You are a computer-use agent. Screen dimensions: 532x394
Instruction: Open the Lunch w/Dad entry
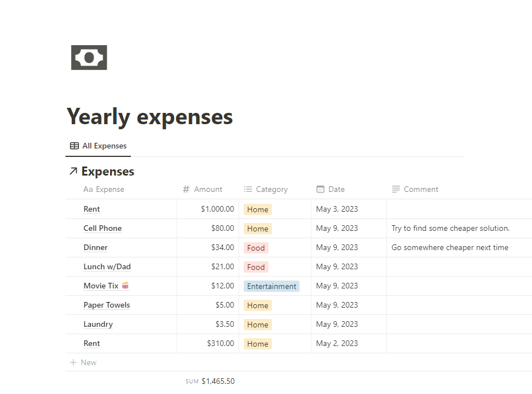(107, 266)
